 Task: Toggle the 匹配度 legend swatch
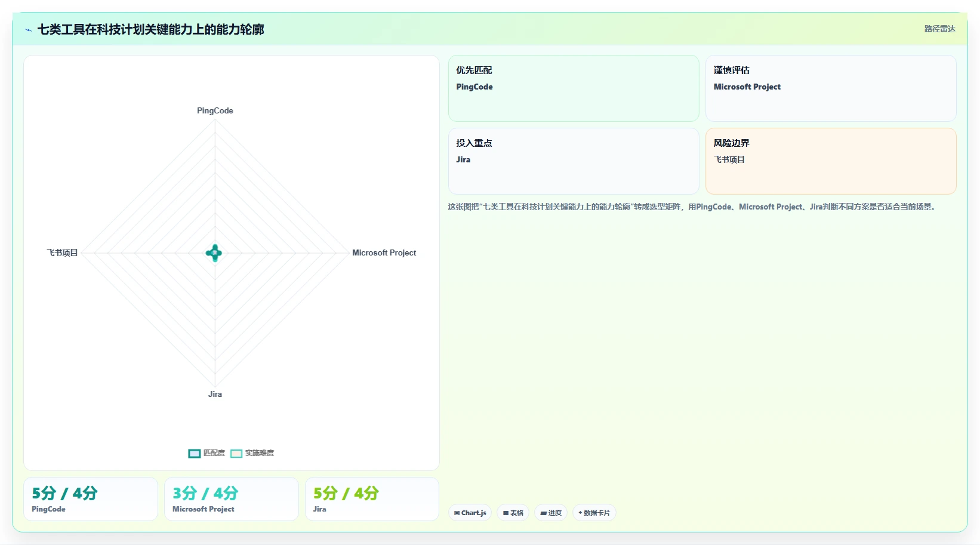[195, 453]
